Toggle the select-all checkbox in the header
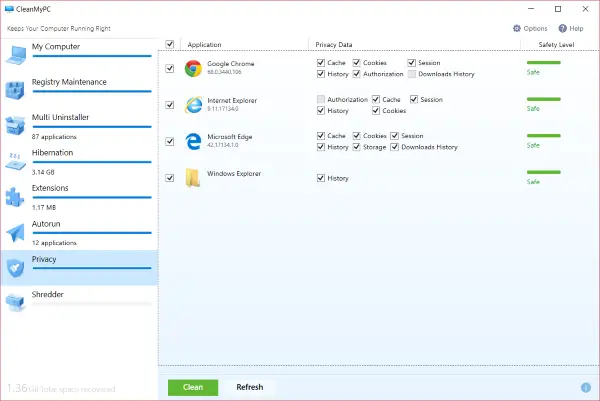The image size is (600, 401). [170, 44]
